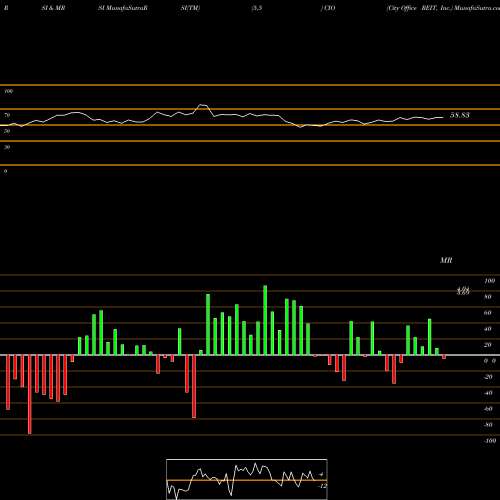Click the MR axis label -100
The height and width of the screenshot is (500, 500).
tap(490, 441)
